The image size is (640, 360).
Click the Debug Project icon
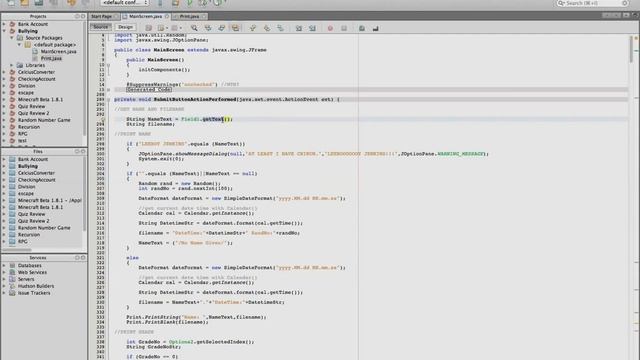click(x=203, y=2)
